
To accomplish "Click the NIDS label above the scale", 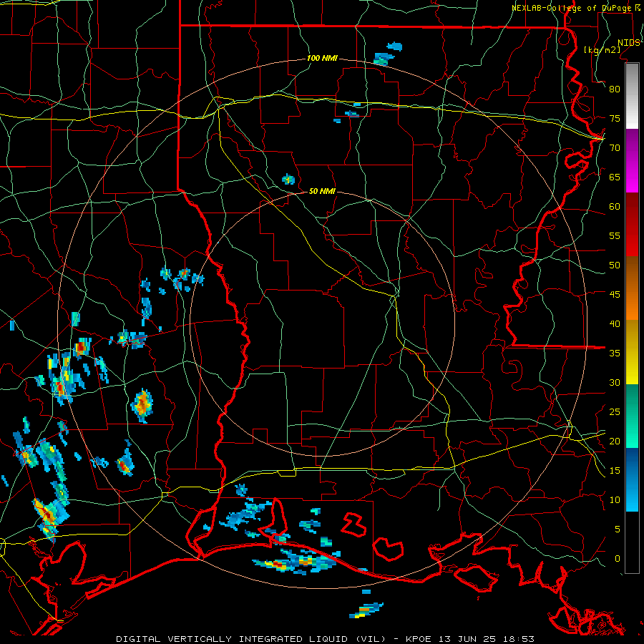I will (629, 43).
